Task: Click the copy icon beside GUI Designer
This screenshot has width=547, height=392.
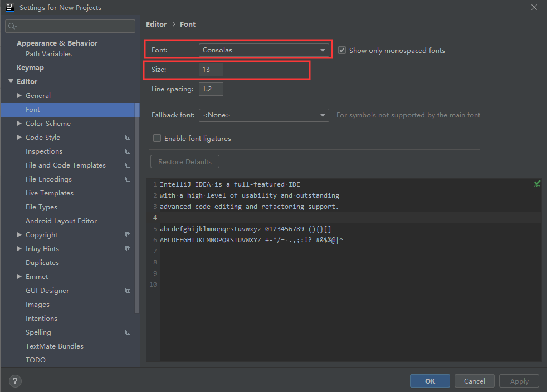Action: [128, 291]
